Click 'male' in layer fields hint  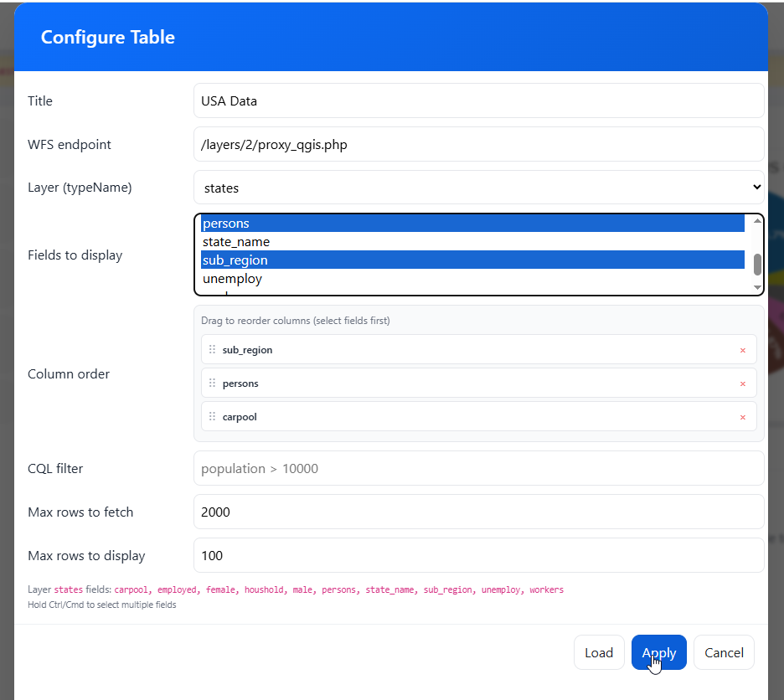(302, 589)
